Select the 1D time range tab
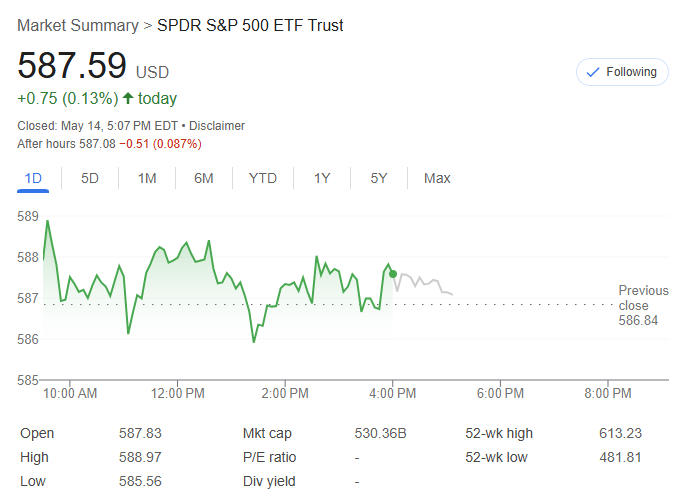 [x=33, y=178]
